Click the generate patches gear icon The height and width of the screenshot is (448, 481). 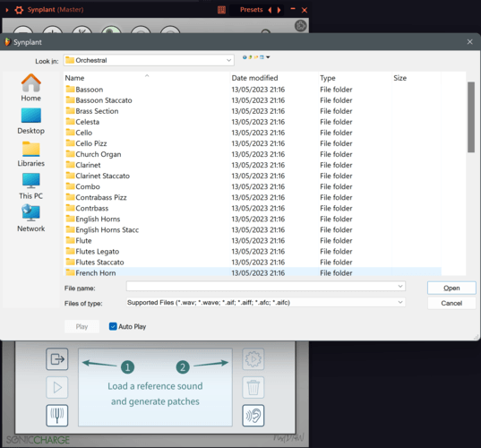pyautogui.click(x=253, y=358)
